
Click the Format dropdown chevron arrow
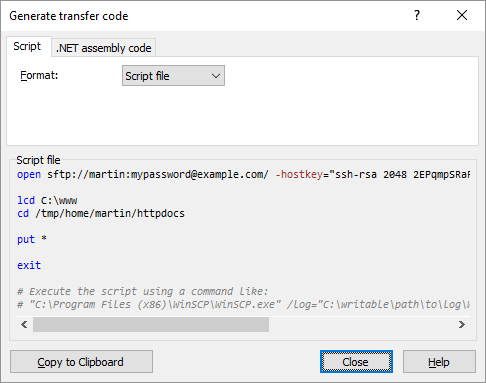tap(216, 76)
